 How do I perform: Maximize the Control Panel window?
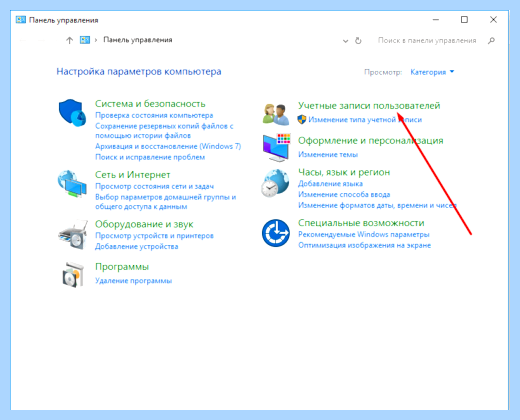pyautogui.click(x=464, y=20)
